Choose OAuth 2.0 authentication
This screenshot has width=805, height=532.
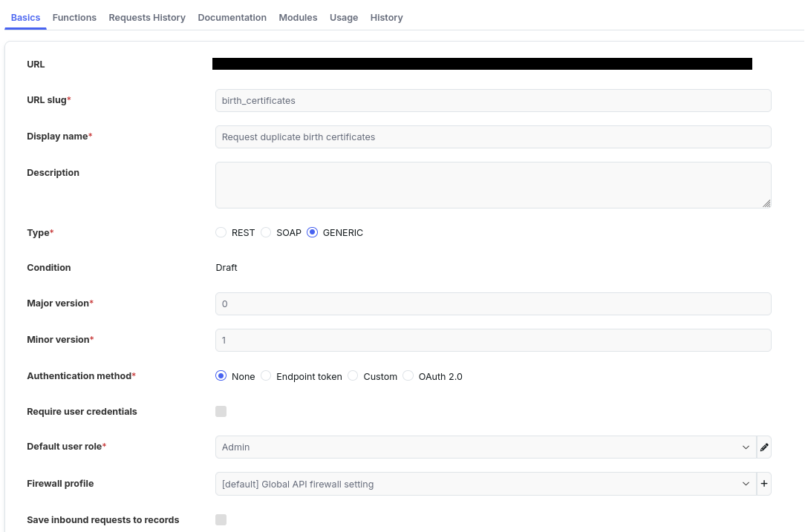408,376
